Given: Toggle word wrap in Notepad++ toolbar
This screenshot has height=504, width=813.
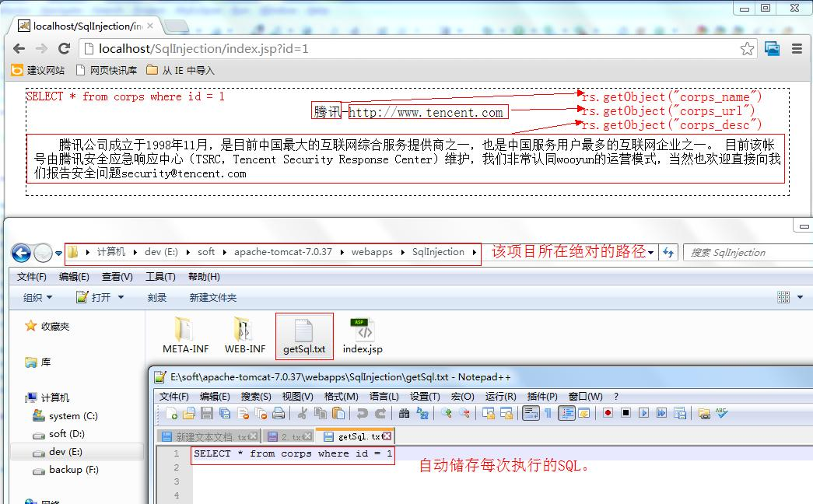Looking at the screenshot, I should point(531,413).
